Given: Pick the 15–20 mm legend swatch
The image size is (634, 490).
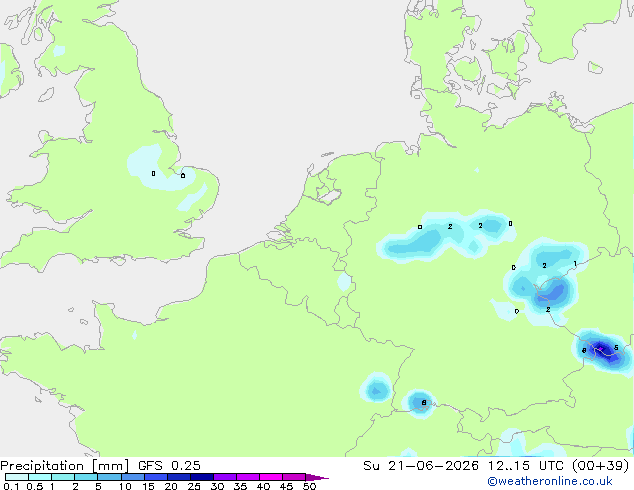Looking at the screenshot, I should point(156,477).
